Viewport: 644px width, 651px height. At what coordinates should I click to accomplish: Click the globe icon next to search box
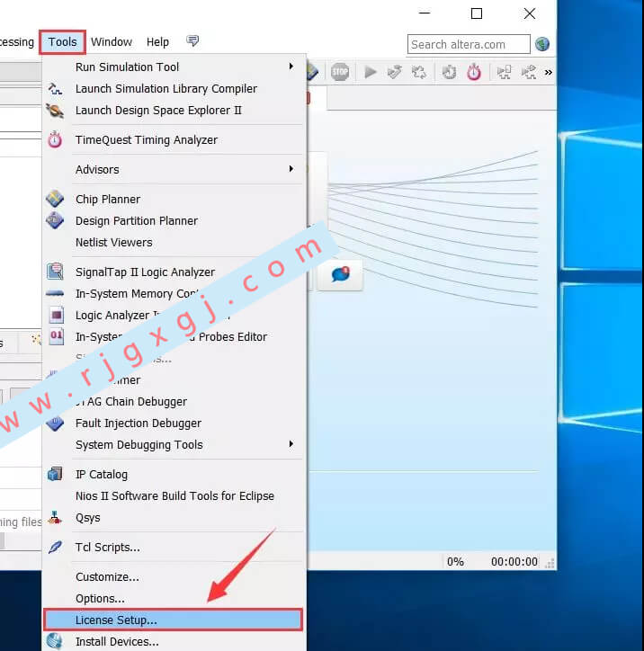pyautogui.click(x=542, y=44)
